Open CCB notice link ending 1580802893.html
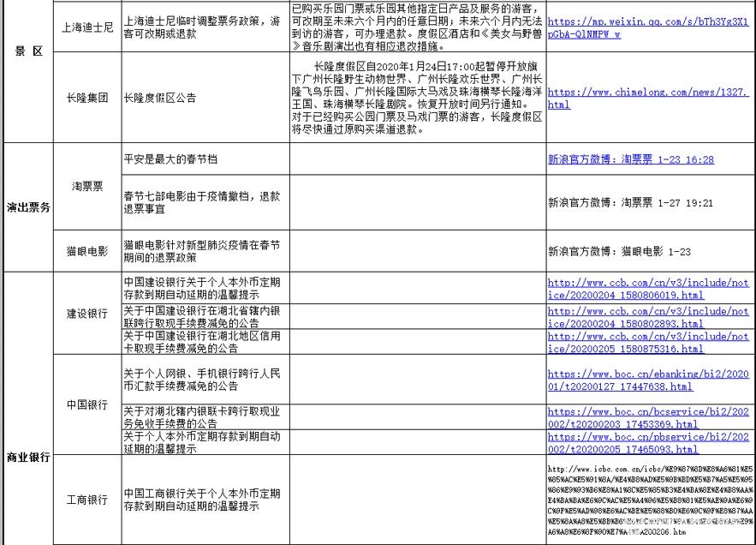This screenshot has width=756, height=545. pos(647,318)
